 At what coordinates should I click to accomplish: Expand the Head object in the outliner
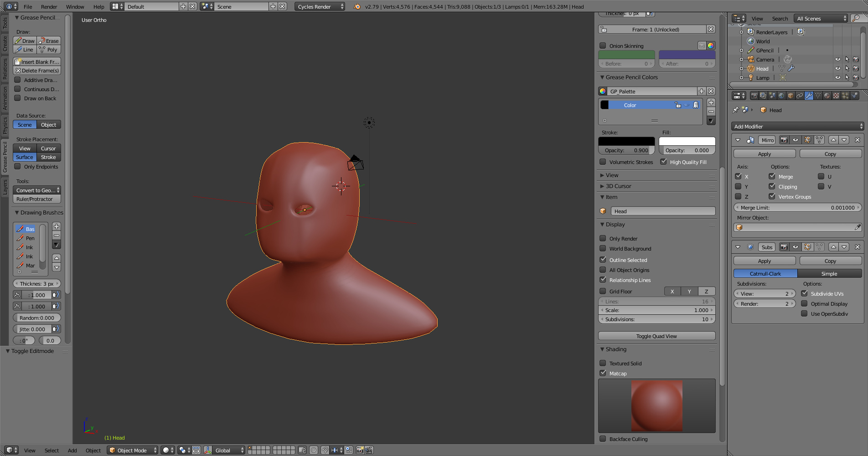coord(741,68)
